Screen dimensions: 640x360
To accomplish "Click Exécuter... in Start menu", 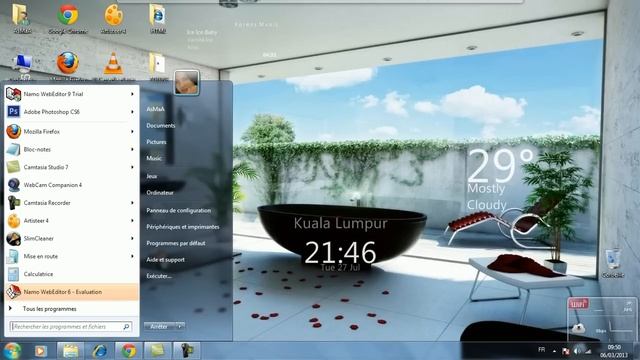I will click(159, 276).
